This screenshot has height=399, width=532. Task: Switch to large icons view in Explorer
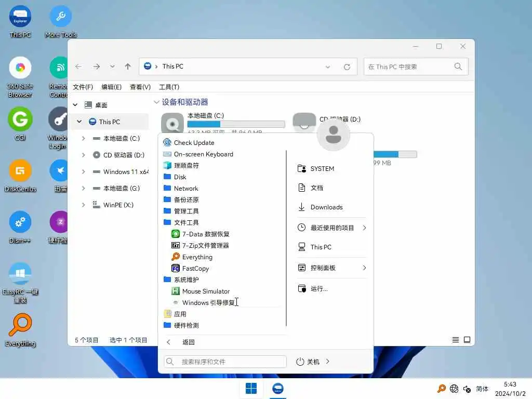pyautogui.click(x=467, y=340)
